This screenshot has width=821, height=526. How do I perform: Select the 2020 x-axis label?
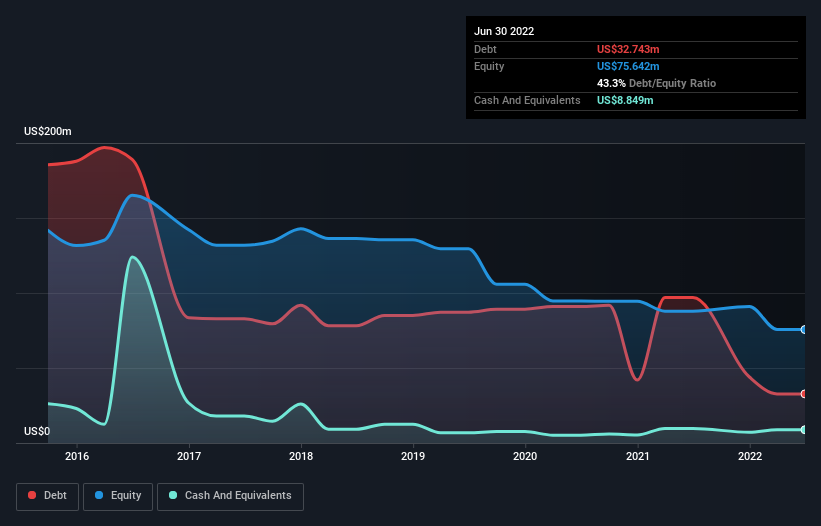tap(525, 456)
